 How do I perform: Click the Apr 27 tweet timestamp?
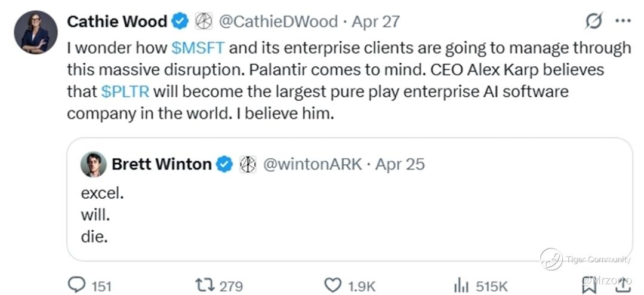pyautogui.click(x=375, y=22)
